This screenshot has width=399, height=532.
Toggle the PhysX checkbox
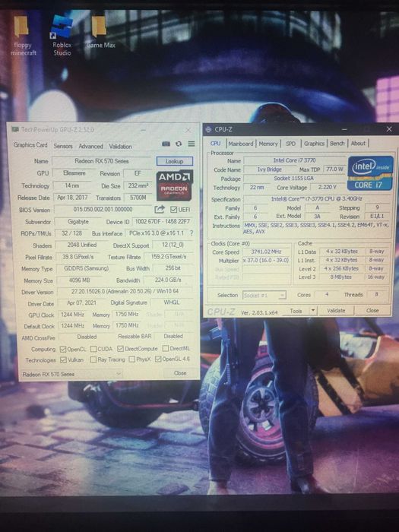(132, 359)
